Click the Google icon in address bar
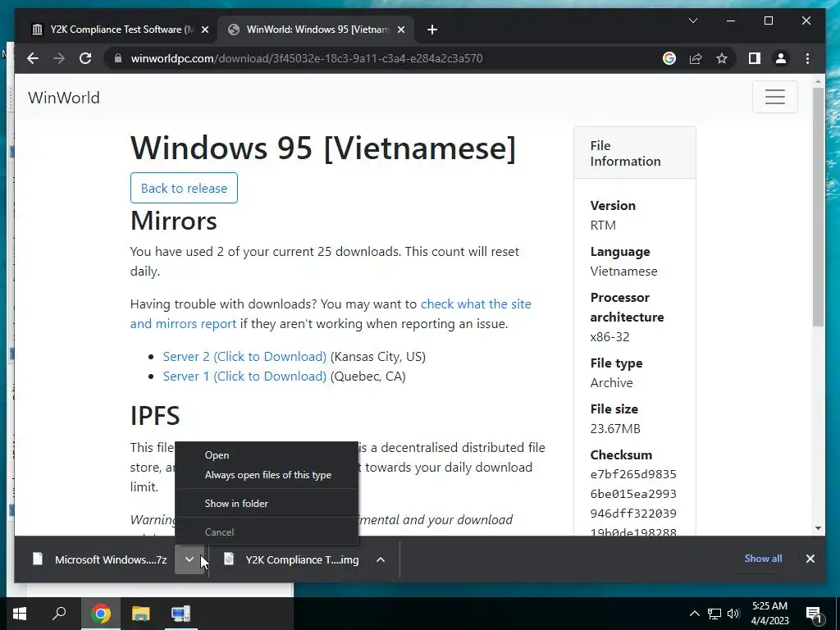The height and width of the screenshot is (630, 840). [669, 58]
